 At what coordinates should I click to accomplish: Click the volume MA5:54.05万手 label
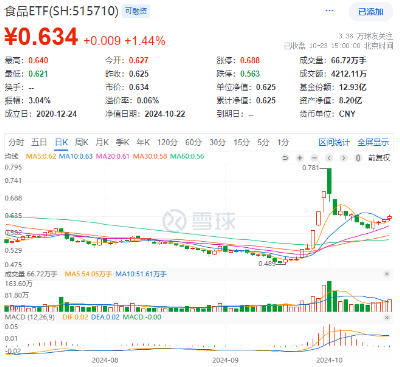(88, 274)
